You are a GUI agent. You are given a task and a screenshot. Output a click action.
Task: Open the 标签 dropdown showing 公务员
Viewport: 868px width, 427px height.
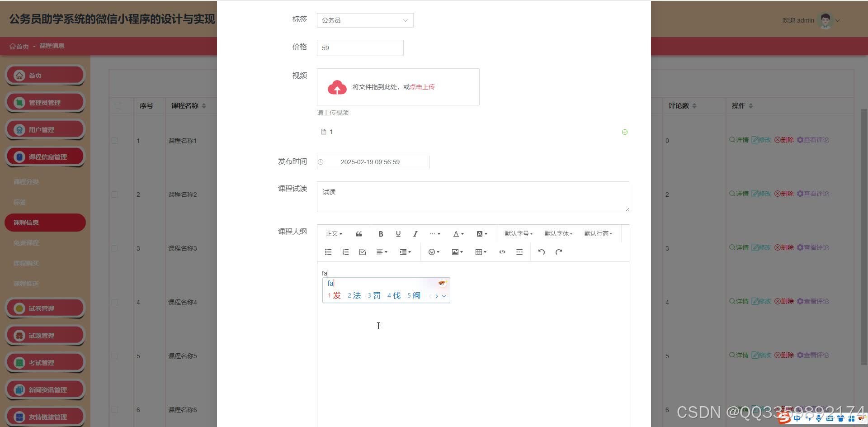point(364,20)
